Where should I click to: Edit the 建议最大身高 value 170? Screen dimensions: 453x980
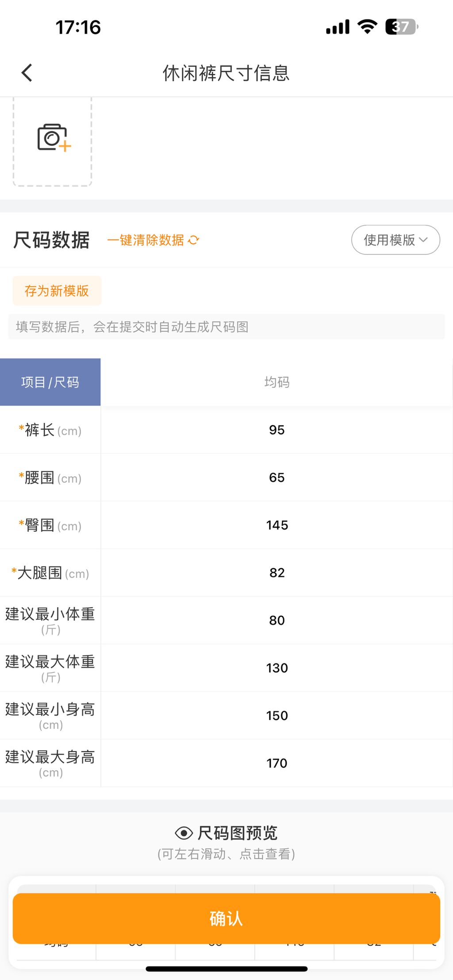[x=277, y=763]
